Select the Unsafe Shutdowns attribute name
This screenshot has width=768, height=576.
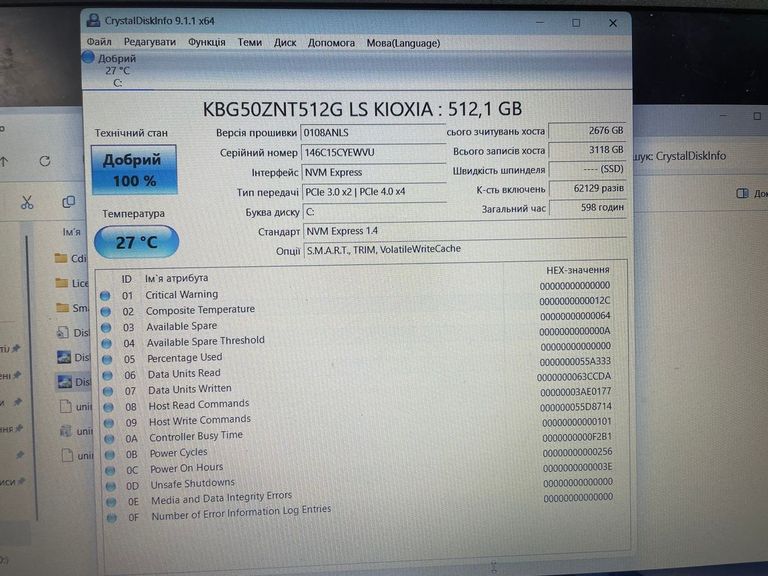coord(192,484)
